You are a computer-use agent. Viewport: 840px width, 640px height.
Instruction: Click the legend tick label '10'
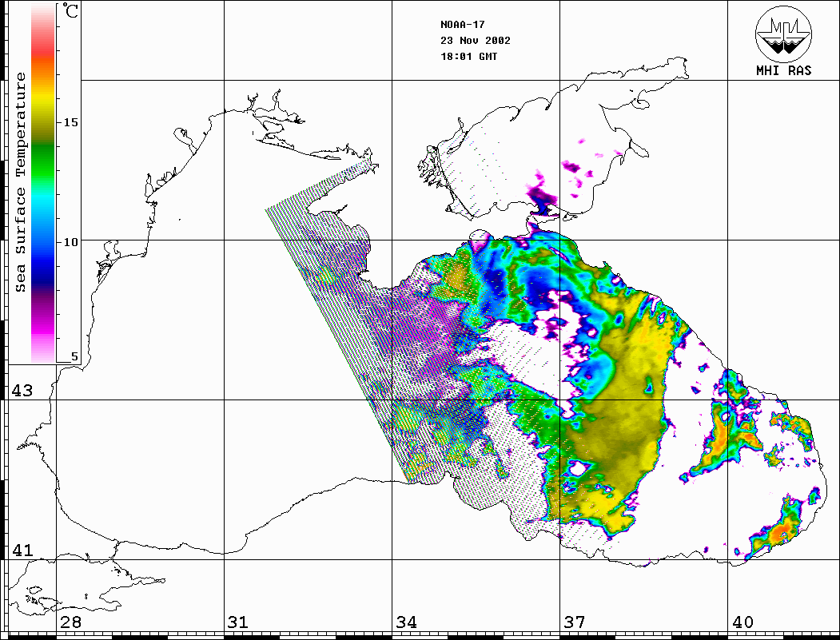(70, 243)
